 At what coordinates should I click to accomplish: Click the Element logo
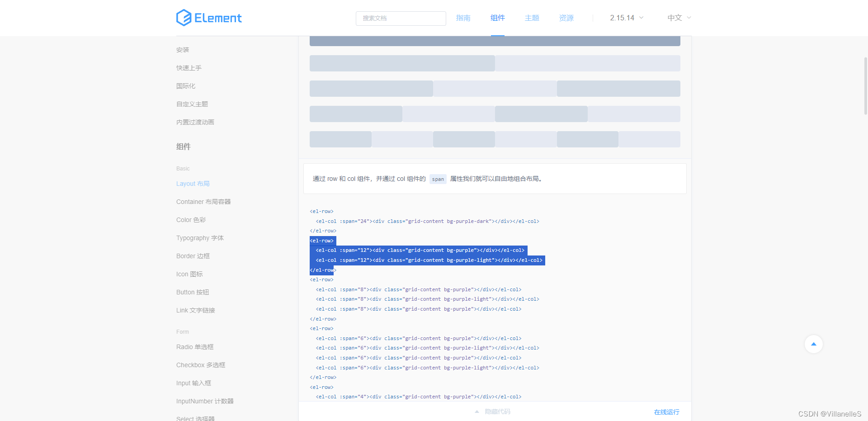[209, 18]
